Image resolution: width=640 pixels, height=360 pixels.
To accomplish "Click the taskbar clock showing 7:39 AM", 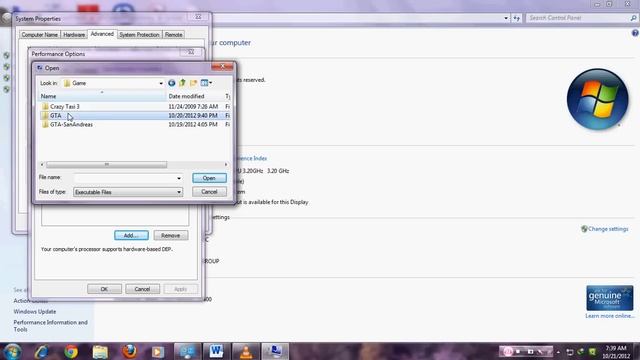I will point(616,352).
